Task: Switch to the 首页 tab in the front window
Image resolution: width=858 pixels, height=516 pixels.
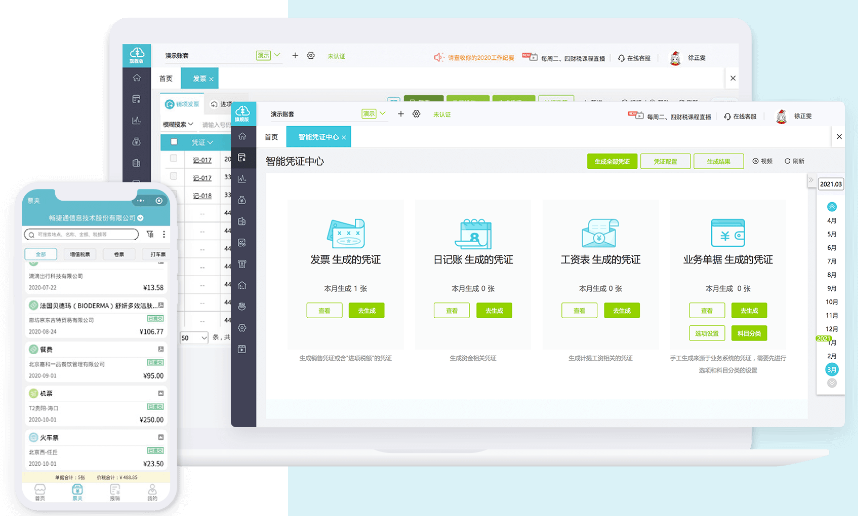Action: pyautogui.click(x=271, y=137)
